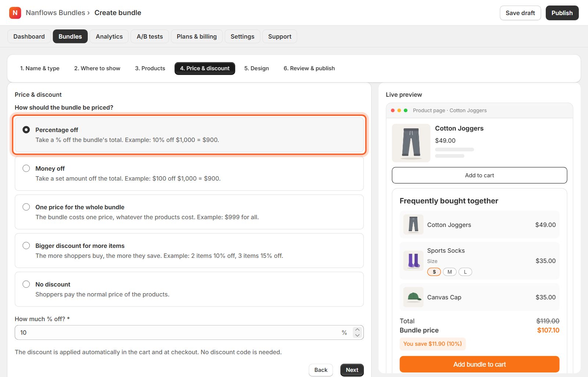Decrease percent off with down stepper arrow
This screenshot has height=377, width=588.
point(357,335)
